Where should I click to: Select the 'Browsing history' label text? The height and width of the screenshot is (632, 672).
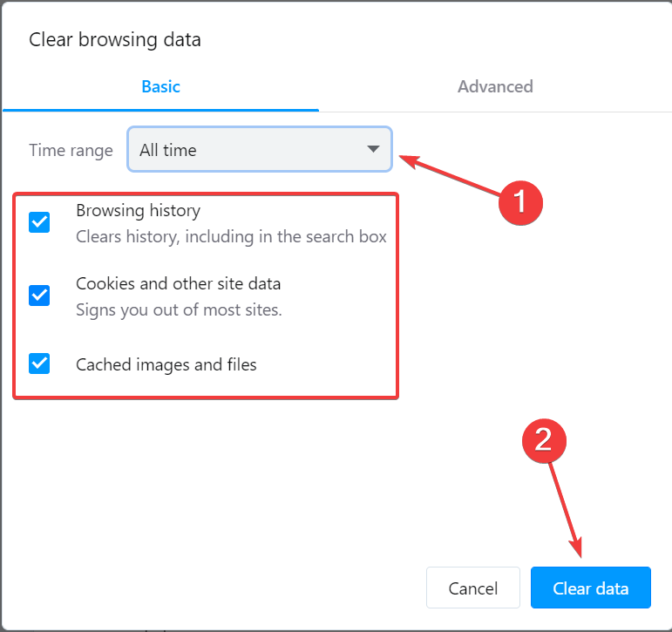138,211
